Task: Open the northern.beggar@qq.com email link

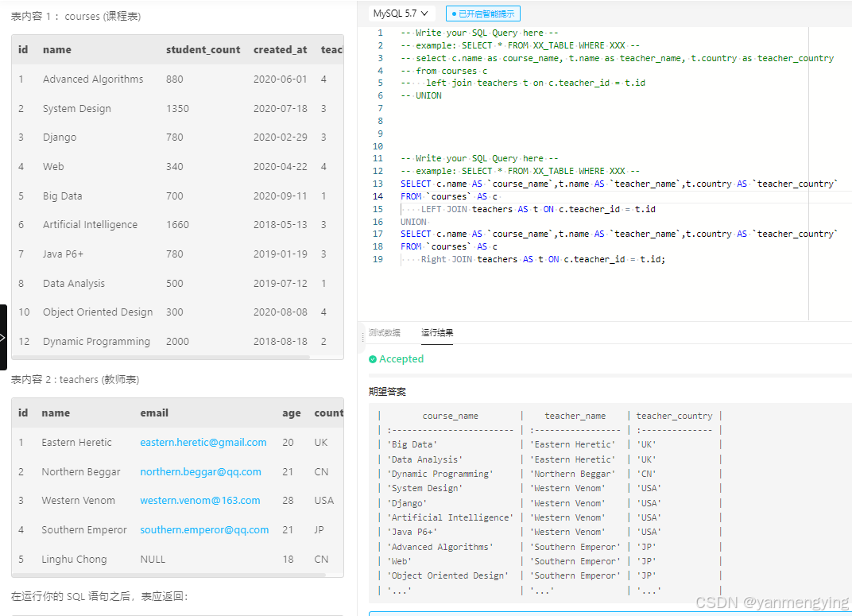Action: point(200,471)
